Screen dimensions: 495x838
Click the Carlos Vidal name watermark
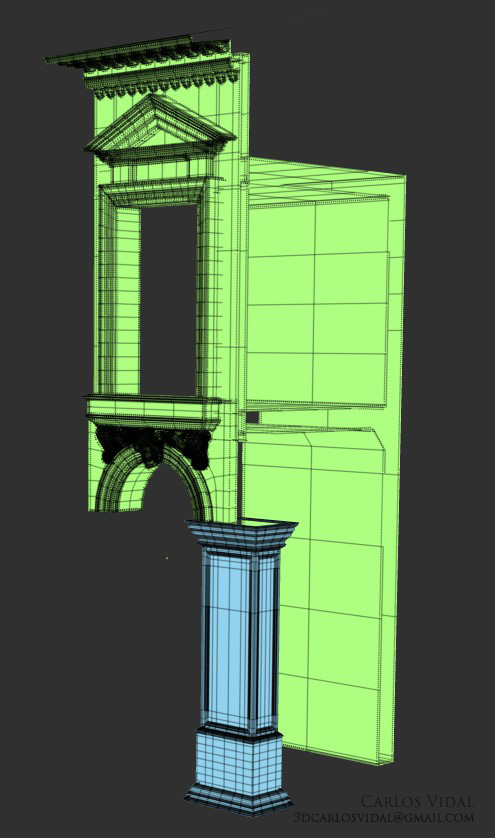coord(417,801)
